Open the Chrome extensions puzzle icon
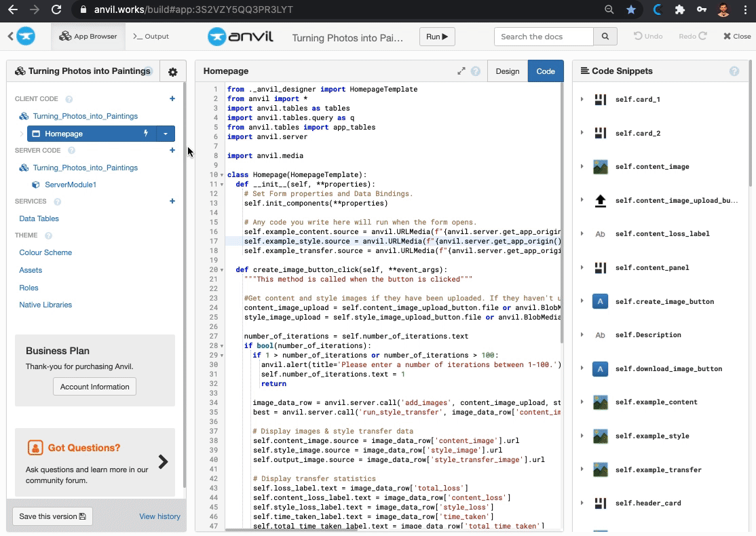This screenshot has width=756, height=536. point(679,10)
